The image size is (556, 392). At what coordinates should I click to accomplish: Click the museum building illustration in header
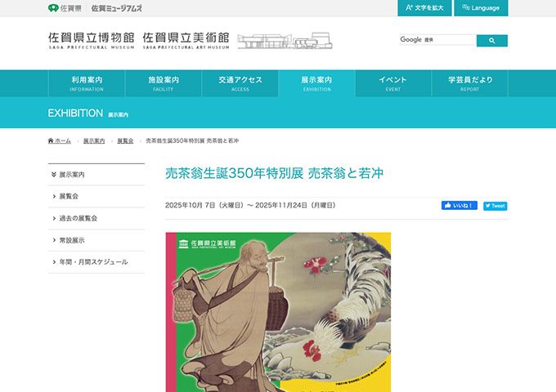click(x=285, y=41)
